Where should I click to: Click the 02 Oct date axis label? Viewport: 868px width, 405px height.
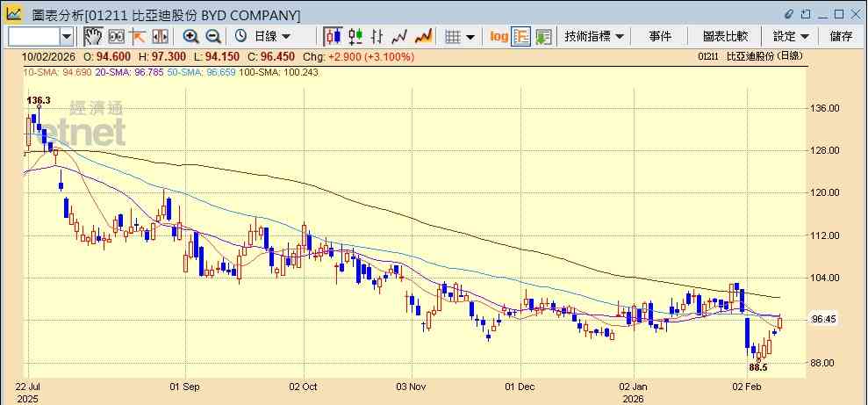click(303, 387)
